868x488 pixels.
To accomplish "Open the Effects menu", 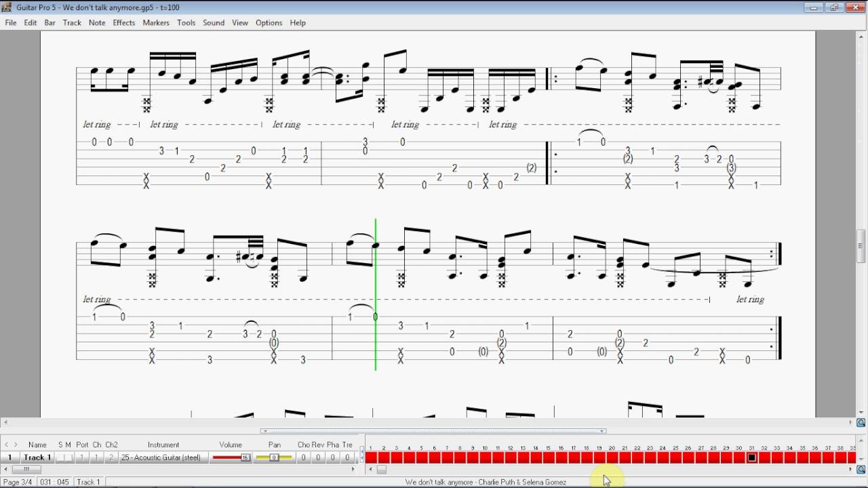I will tap(124, 22).
